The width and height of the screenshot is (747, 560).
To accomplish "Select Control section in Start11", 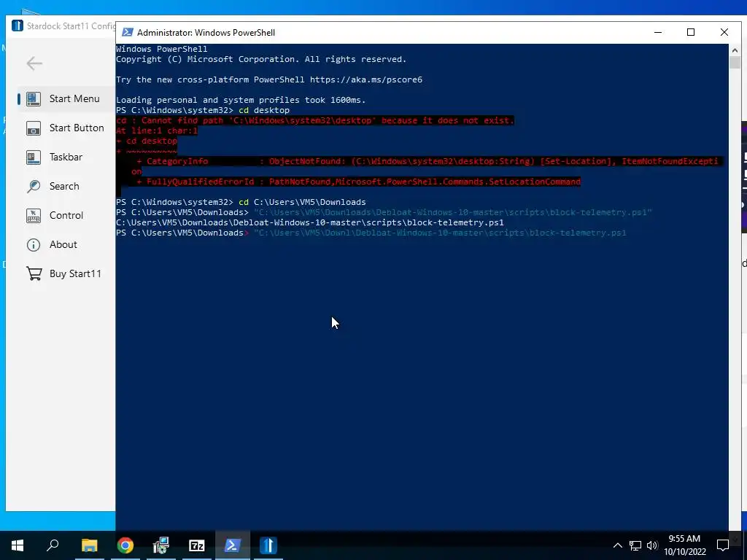I will click(66, 215).
